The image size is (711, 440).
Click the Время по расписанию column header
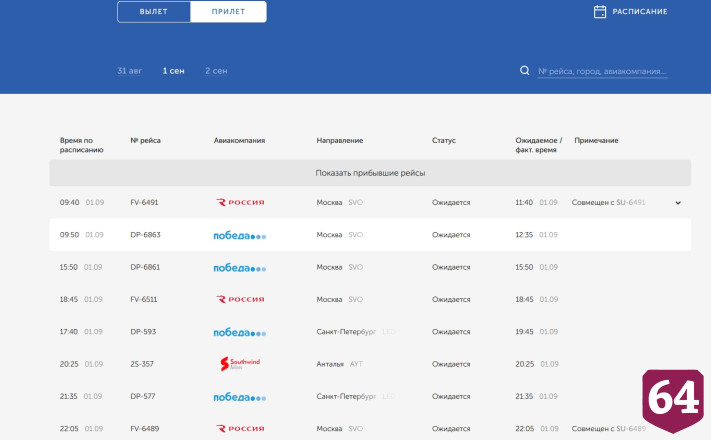[82, 145]
